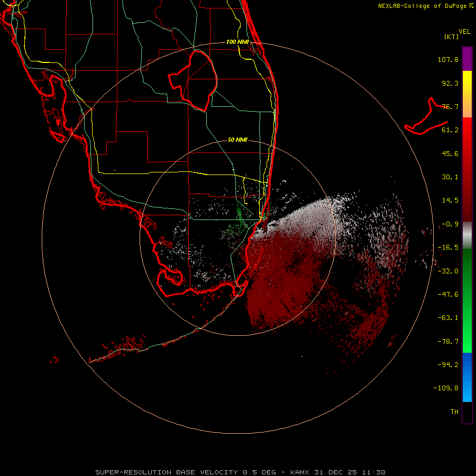Click the 30.1 legend value
476x476 pixels.
pos(450,177)
